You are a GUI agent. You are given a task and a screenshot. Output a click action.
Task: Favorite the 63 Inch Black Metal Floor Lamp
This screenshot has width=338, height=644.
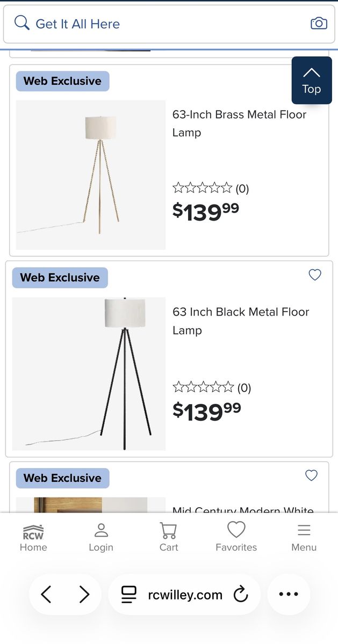[x=315, y=275]
